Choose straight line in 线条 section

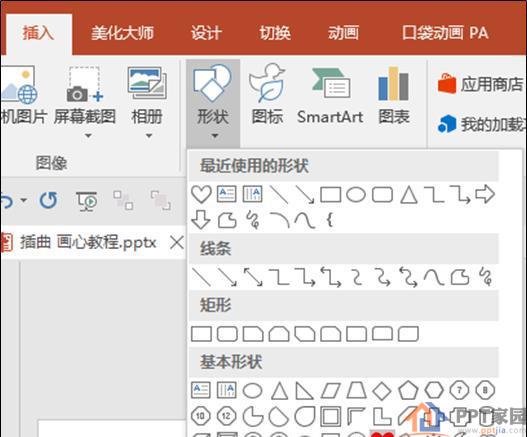click(x=201, y=278)
